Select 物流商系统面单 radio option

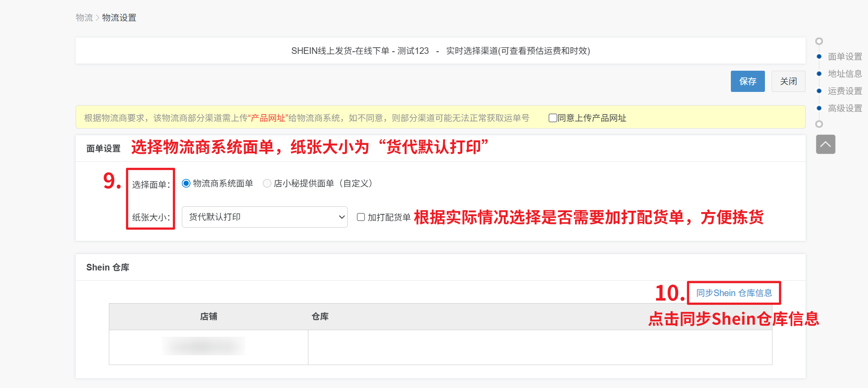[186, 183]
